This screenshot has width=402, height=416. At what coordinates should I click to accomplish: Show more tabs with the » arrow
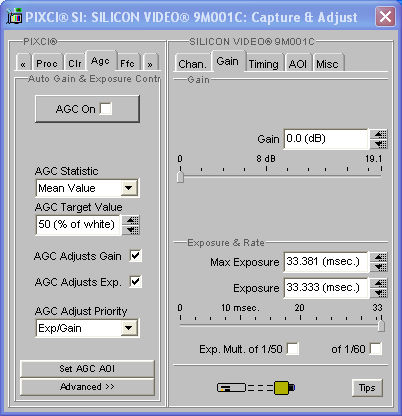click(150, 63)
